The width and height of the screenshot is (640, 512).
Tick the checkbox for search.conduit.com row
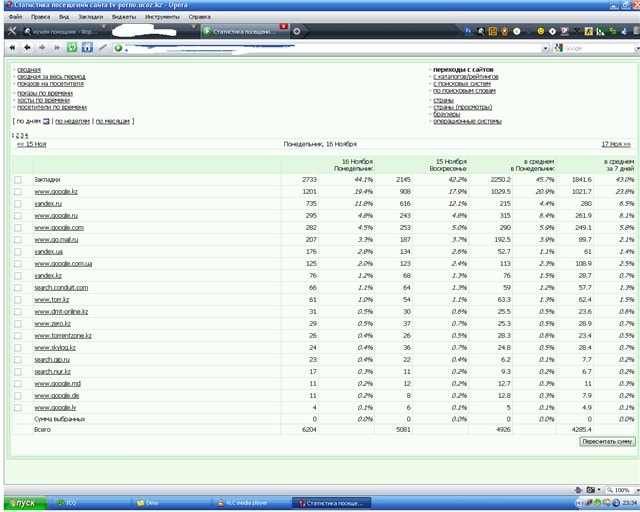point(18,288)
